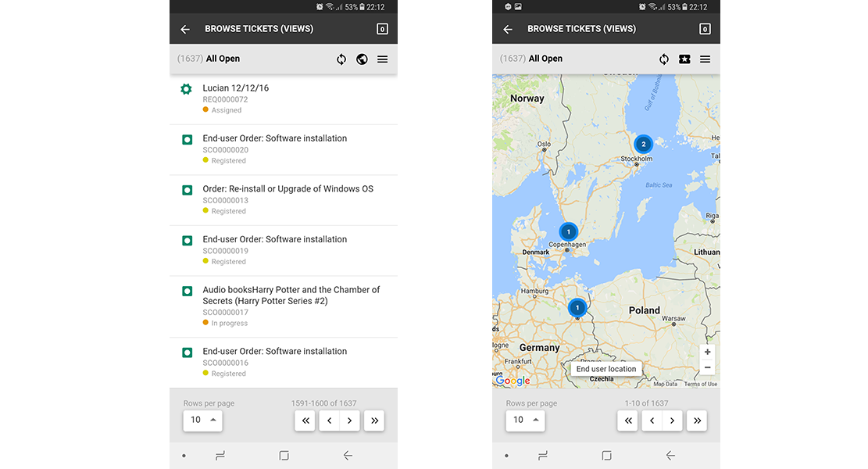Click the SCO0000017 ticket number
This screenshot has height=469, width=868.
pos(225,313)
